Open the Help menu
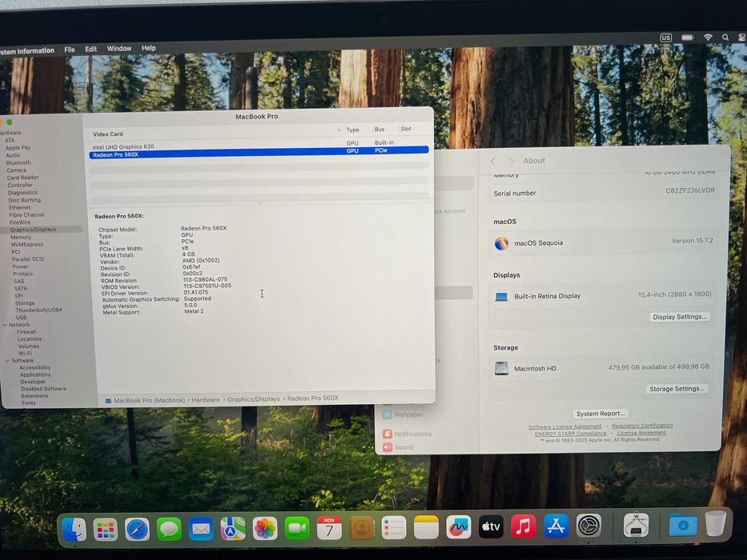Image resolution: width=747 pixels, height=560 pixels. coord(149,48)
